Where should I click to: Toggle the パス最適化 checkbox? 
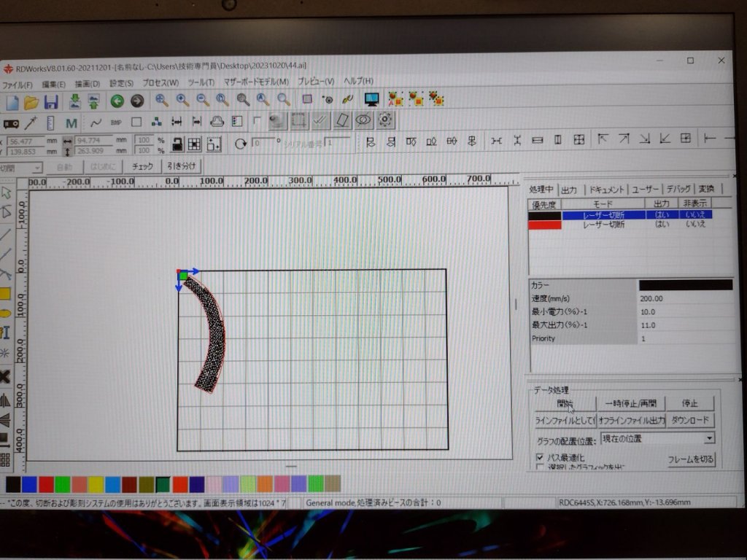[x=541, y=457]
